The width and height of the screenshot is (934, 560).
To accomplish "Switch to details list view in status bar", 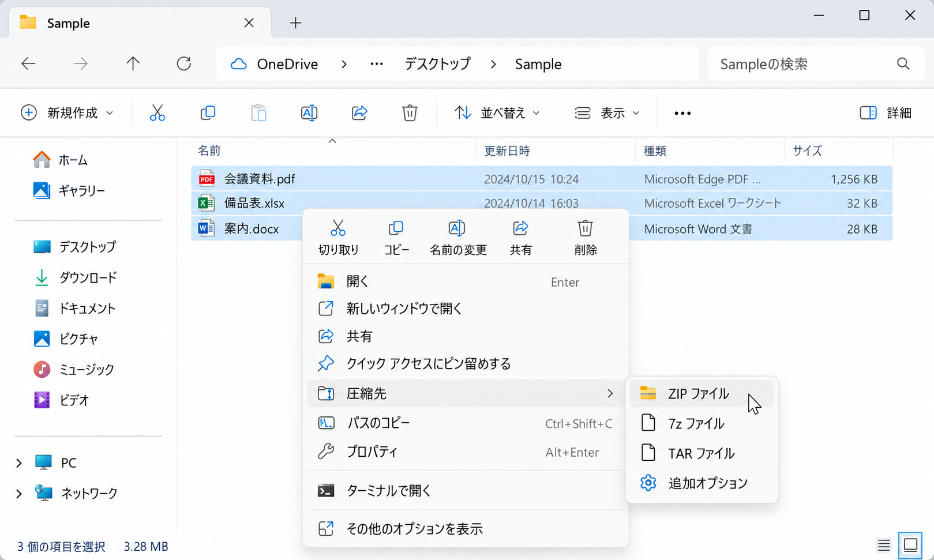I will pyautogui.click(x=884, y=545).
